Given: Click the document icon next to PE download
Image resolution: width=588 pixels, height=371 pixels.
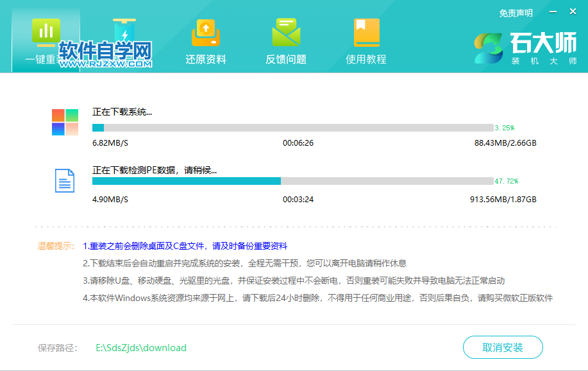Looking at the screenshot, I should point(65,180).
